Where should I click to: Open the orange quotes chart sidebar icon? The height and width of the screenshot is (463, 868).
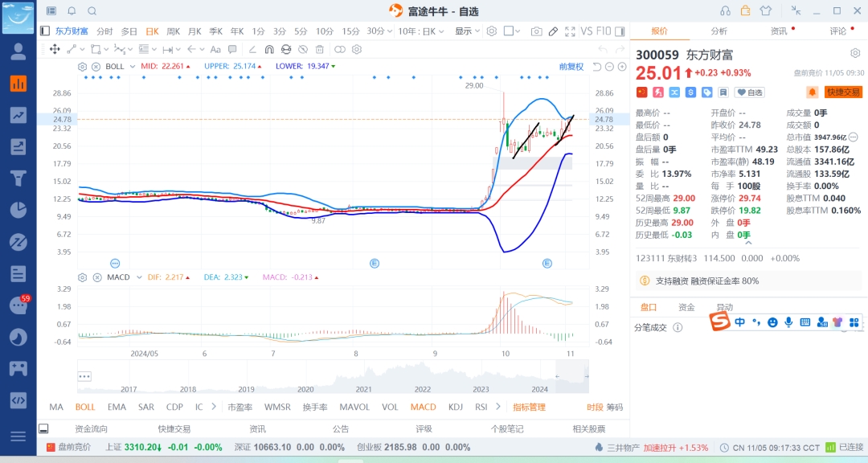pos(18,84)
